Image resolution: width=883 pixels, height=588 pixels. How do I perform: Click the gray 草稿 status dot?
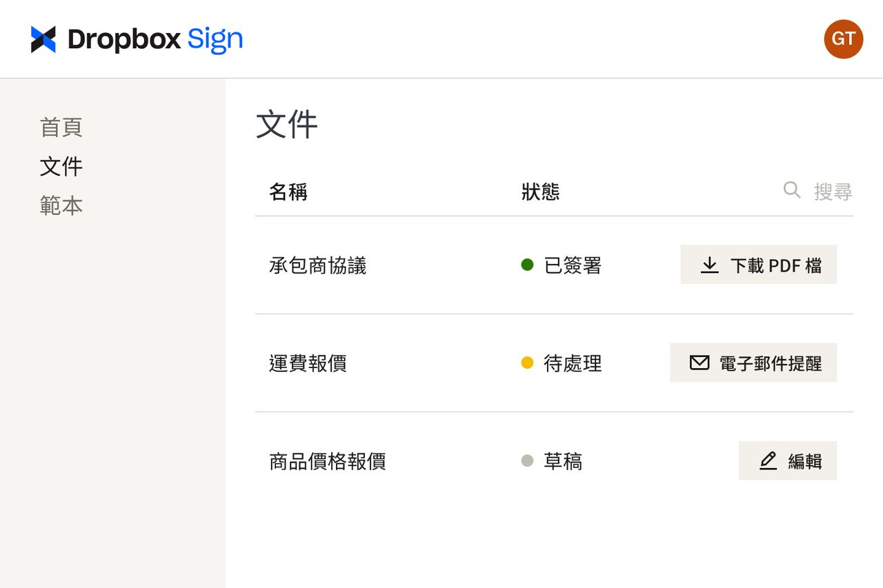(528, 460)
